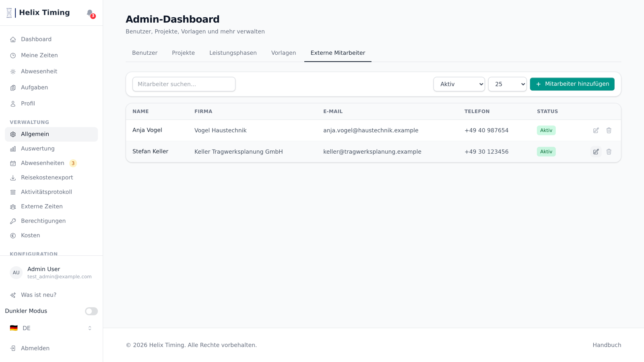
Task: Switch to the Benutzer tab
Action: 144,53
